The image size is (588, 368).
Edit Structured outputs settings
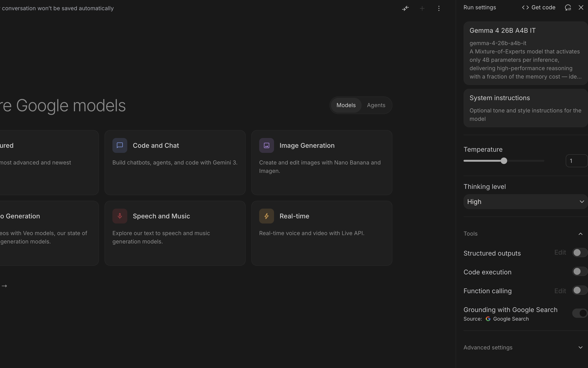pos(560,252)
